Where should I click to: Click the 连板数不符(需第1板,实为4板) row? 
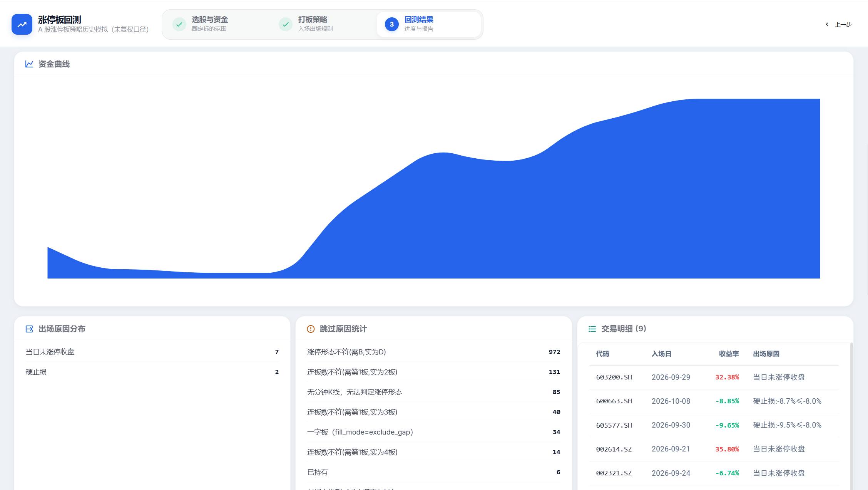tap(433, 452)
